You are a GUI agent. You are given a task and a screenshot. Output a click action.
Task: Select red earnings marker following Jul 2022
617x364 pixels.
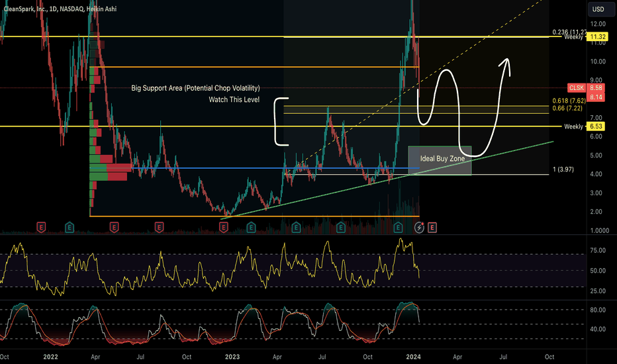pos(159,227)
